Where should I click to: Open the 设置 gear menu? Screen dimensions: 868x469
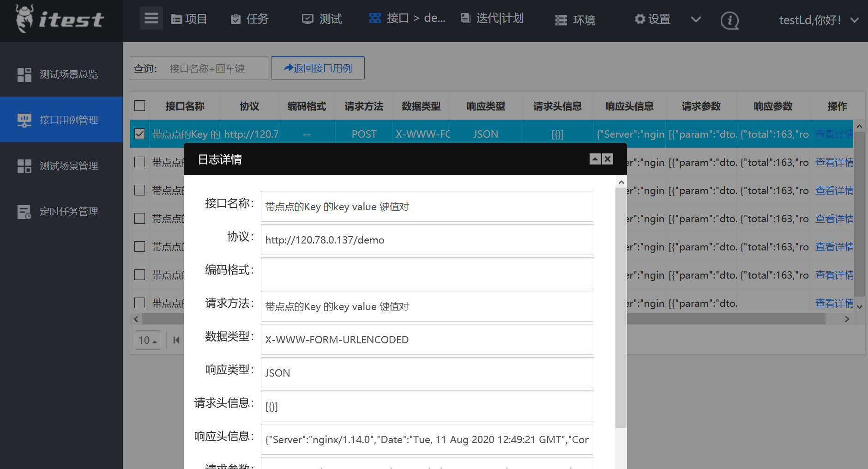click(x=652, y=19)
